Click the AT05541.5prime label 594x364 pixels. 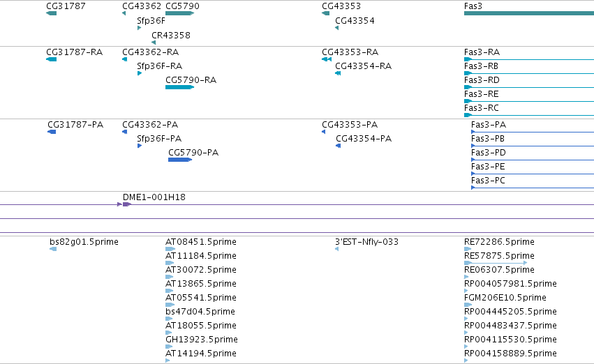point(201,298)
